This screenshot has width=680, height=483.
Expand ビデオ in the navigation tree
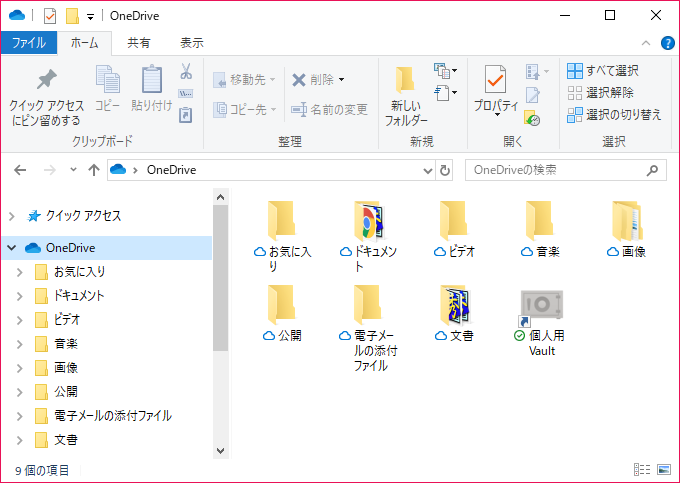coord(20,320)
